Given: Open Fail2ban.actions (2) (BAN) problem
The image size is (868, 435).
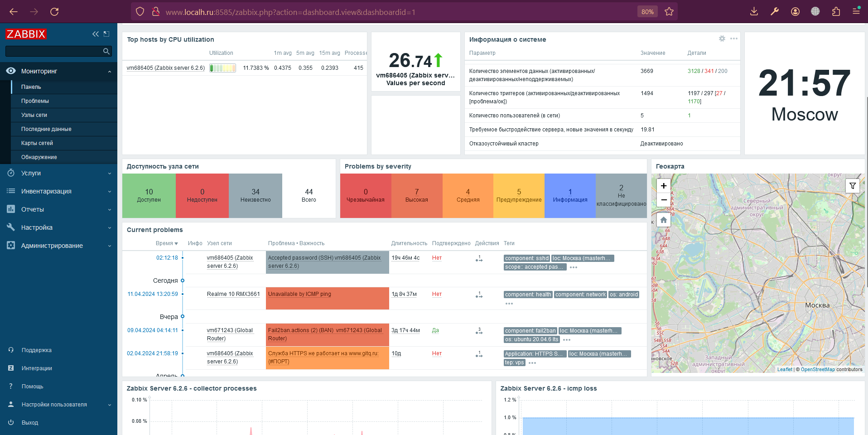Looking at the screenshot, I should click(325, 334).
